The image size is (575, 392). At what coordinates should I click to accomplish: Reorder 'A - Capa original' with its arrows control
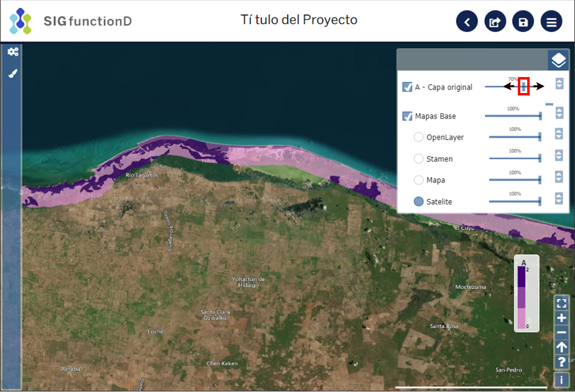click(x=559, y=84)
